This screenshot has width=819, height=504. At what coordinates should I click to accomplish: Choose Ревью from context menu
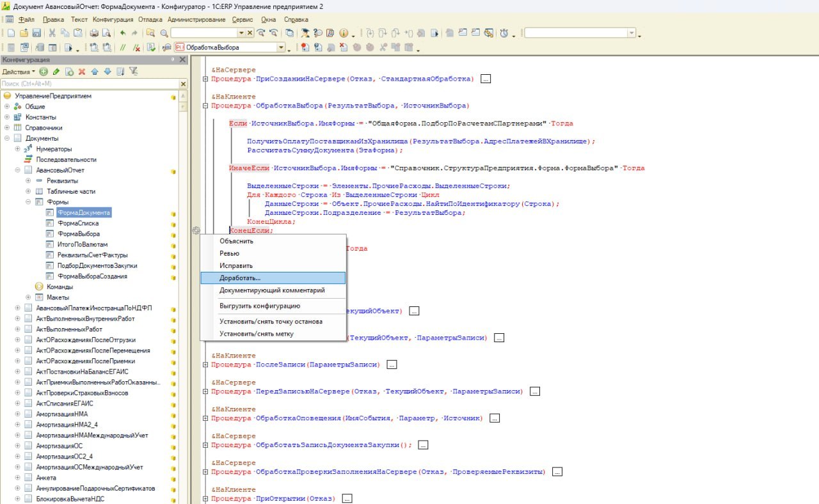[x=273, y=253]
